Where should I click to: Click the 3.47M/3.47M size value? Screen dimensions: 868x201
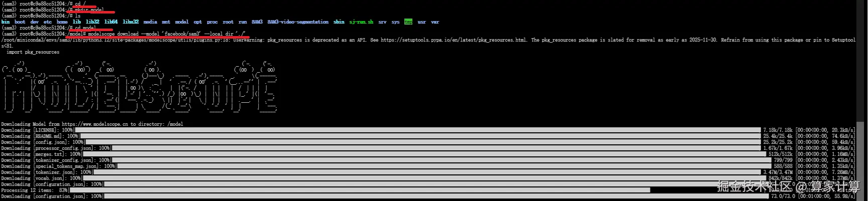pos(778,172)
